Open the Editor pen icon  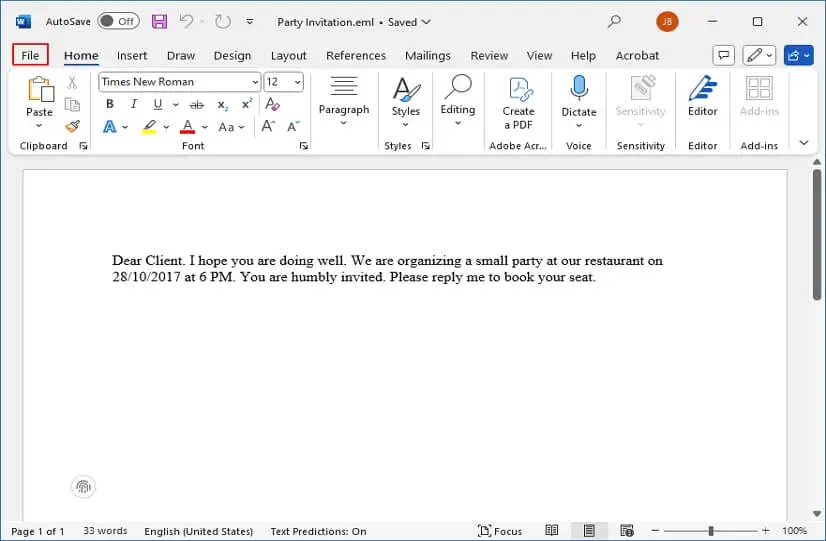pos(703,88)
